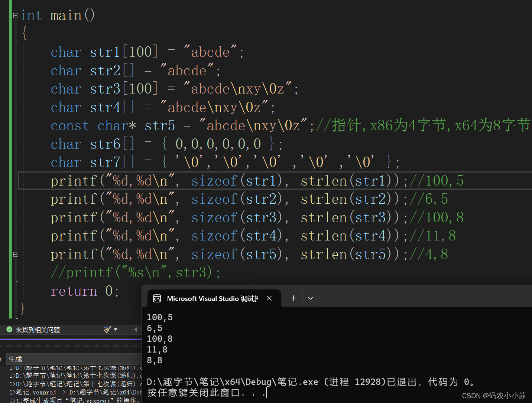
Task: Collapse the int main() code block
Action: pyautogui.click(x=16, y=16)
